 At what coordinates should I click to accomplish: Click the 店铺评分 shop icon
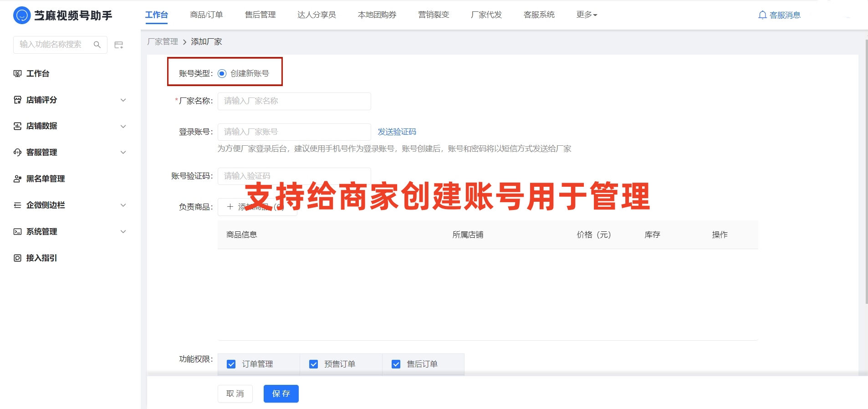(17, 100)
